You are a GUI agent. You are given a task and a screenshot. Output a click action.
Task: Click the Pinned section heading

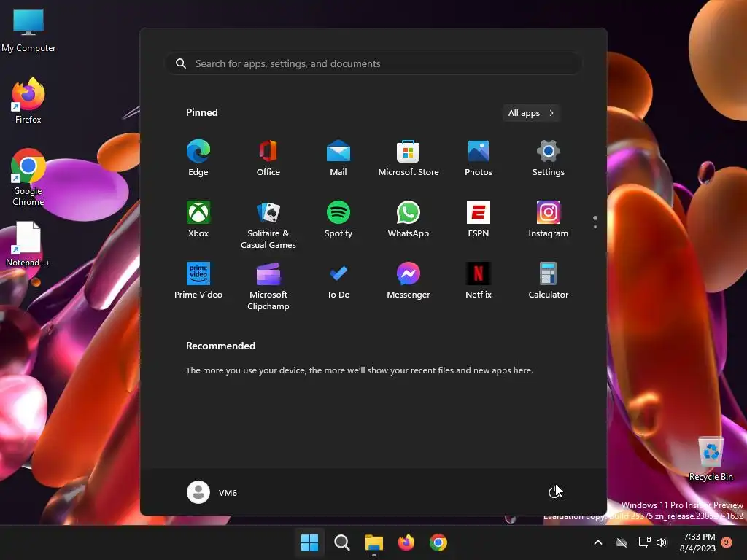[x=202, y=112]
